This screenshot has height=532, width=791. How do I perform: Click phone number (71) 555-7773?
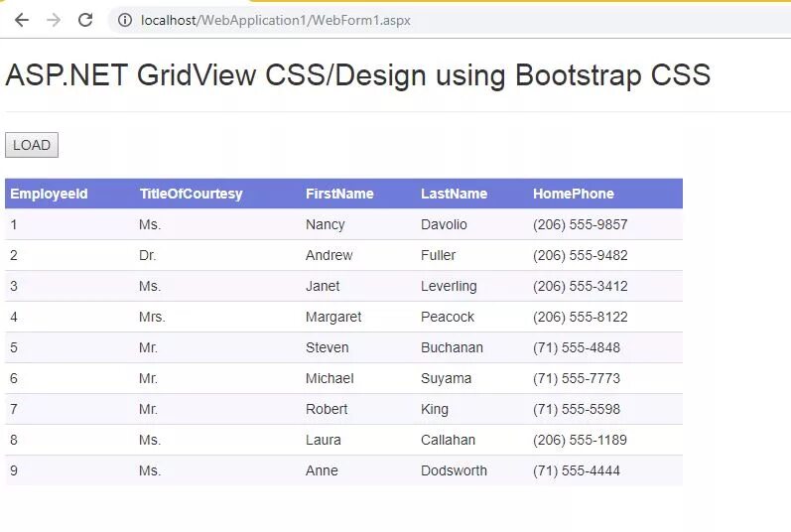[577, 378]
